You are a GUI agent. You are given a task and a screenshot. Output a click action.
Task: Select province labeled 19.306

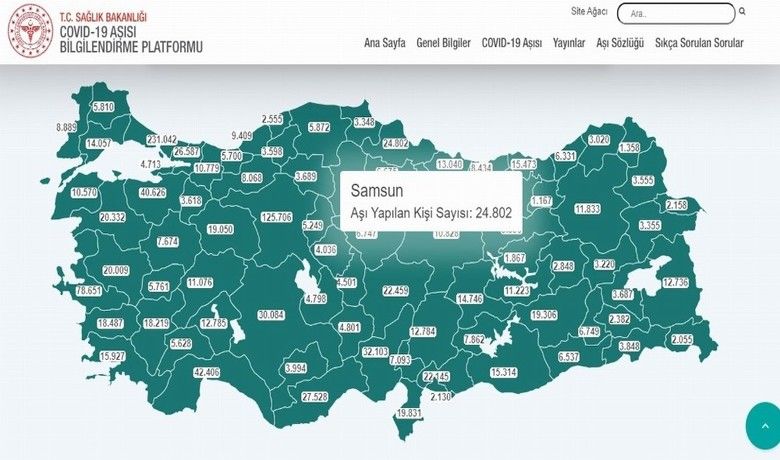[x=544, y=315]
